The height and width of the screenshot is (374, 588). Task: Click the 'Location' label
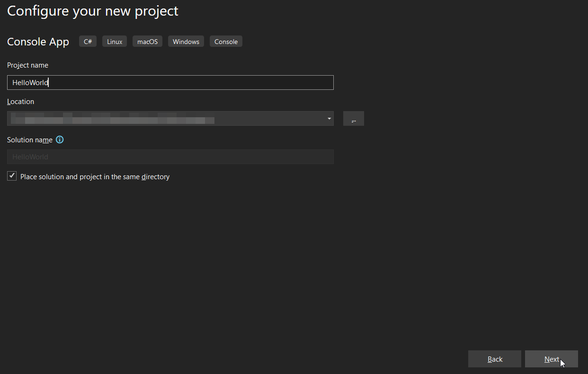coord(21,102)
